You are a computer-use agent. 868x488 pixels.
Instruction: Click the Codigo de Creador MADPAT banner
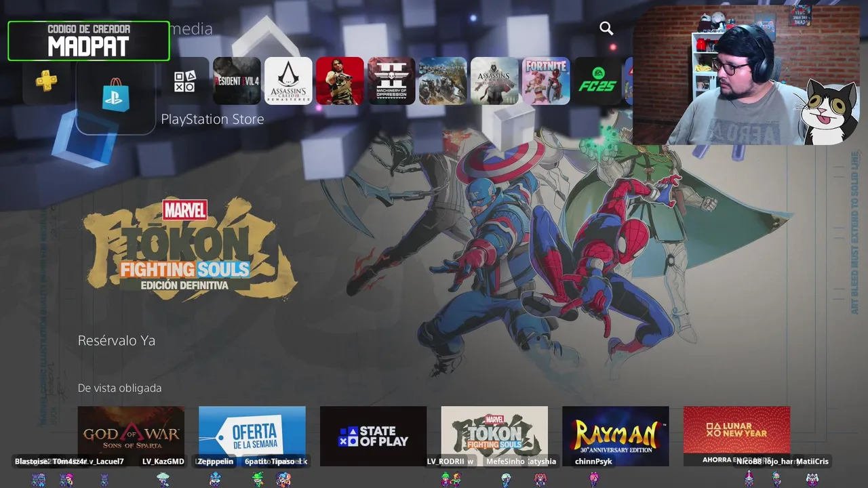89,41
